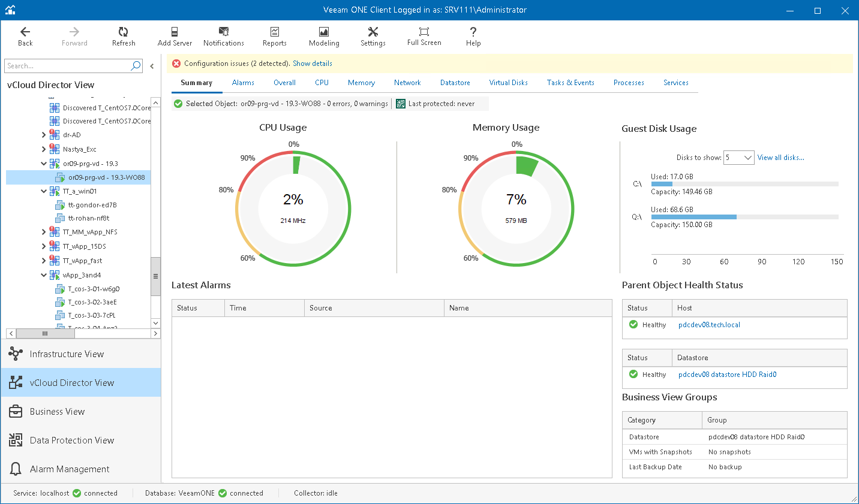The height and width of the screenshot is (504, 859).
Task: Click the search magnifier icon
Action: click(x=136, y=66)
